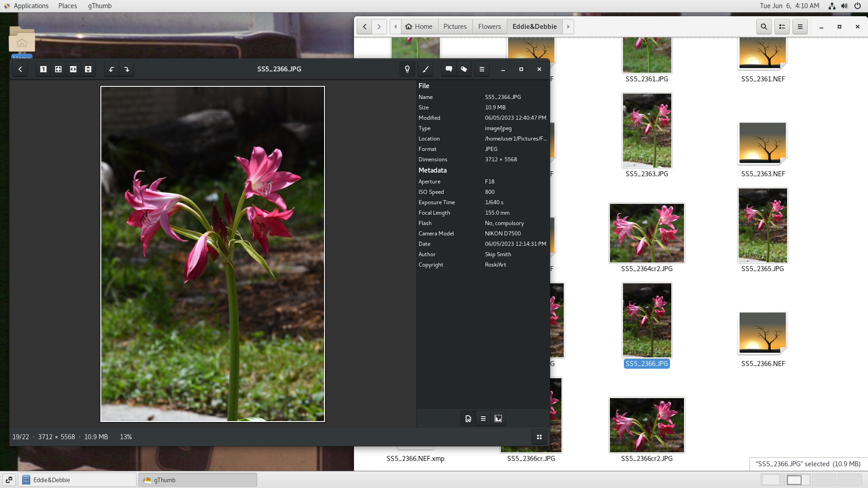Open the edit image brush tool

(425, 69)
